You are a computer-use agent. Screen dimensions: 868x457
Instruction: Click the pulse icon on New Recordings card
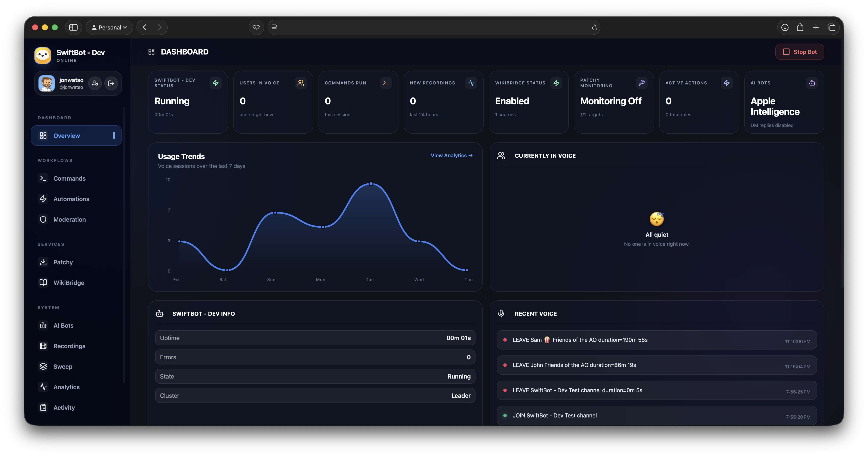pyautogui.click(x=471, y=83)
